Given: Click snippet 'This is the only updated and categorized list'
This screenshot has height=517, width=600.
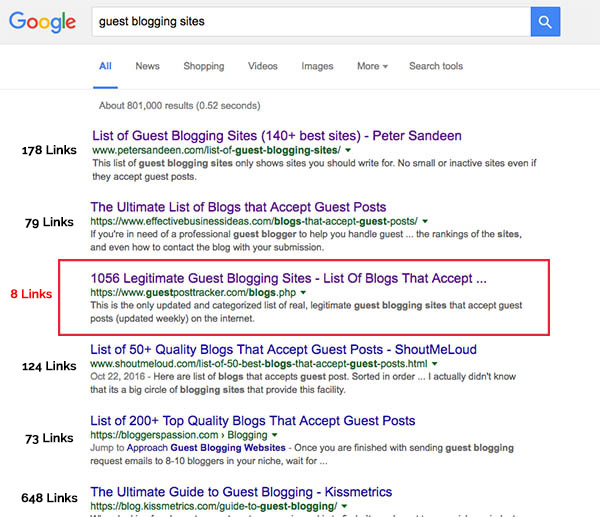Looking at the screenshot, I should (x=306, y=312).
